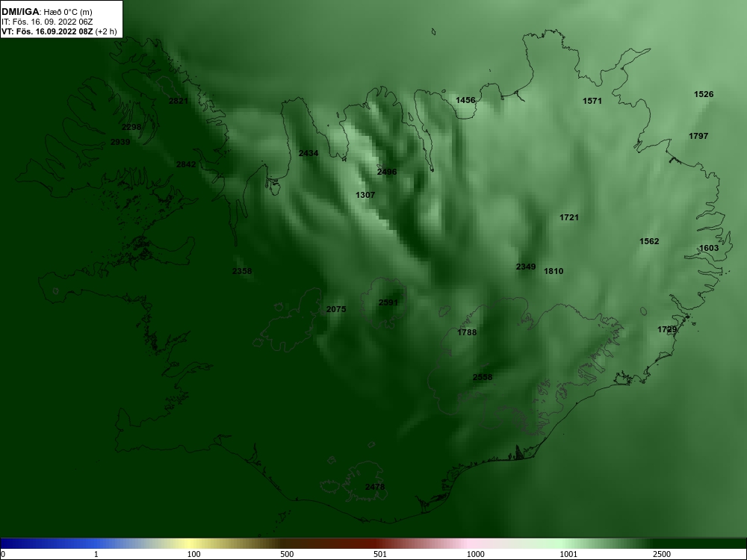
Task: Click the map value 2821
Action: (179, 101)
